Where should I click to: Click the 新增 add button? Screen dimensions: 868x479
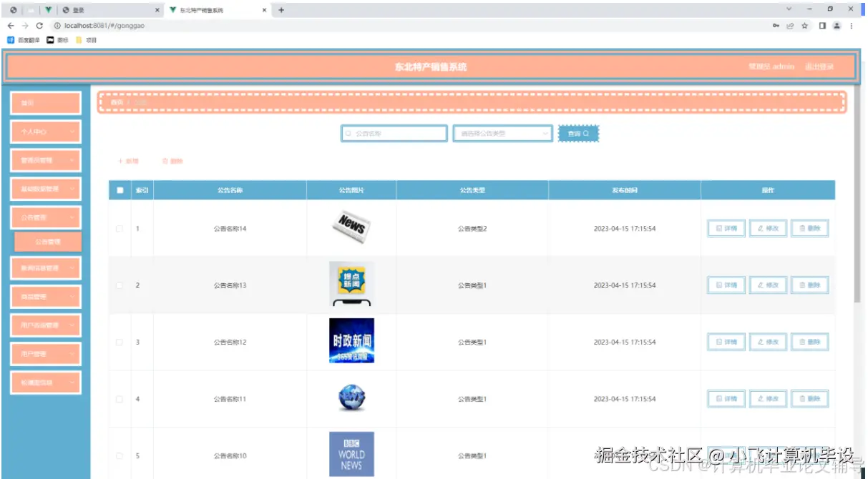point(129,162)
